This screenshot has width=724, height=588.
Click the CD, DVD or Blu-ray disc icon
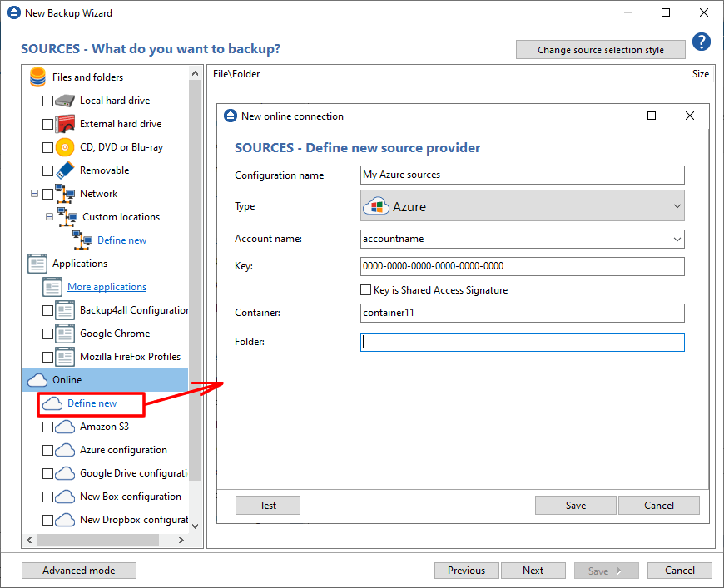click(x=65, y=147)
